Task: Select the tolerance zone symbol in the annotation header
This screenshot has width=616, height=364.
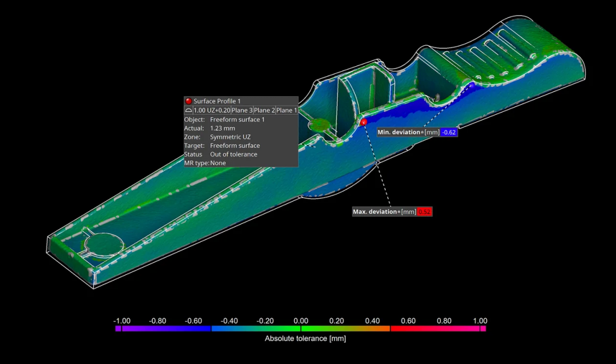Action: click(188, 110)
